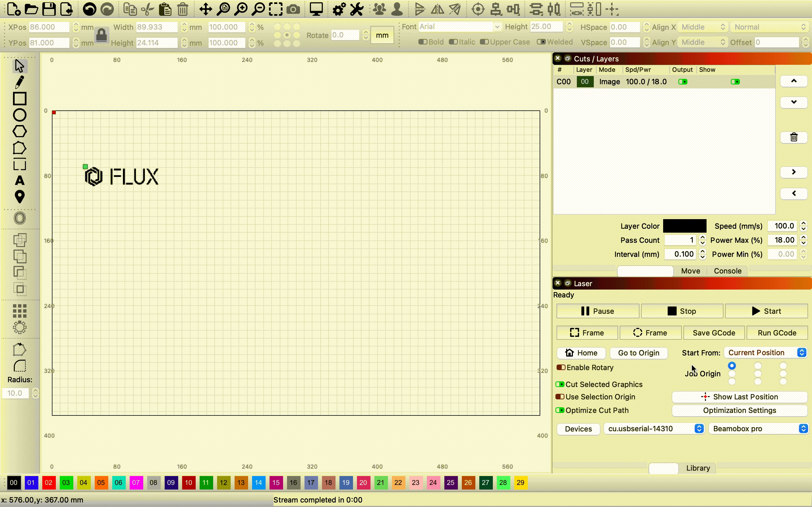Toggle Enable Rotary switch
The height and width of the screenshot is (507, 812).
pyautogui.click(x=561, y=368)
